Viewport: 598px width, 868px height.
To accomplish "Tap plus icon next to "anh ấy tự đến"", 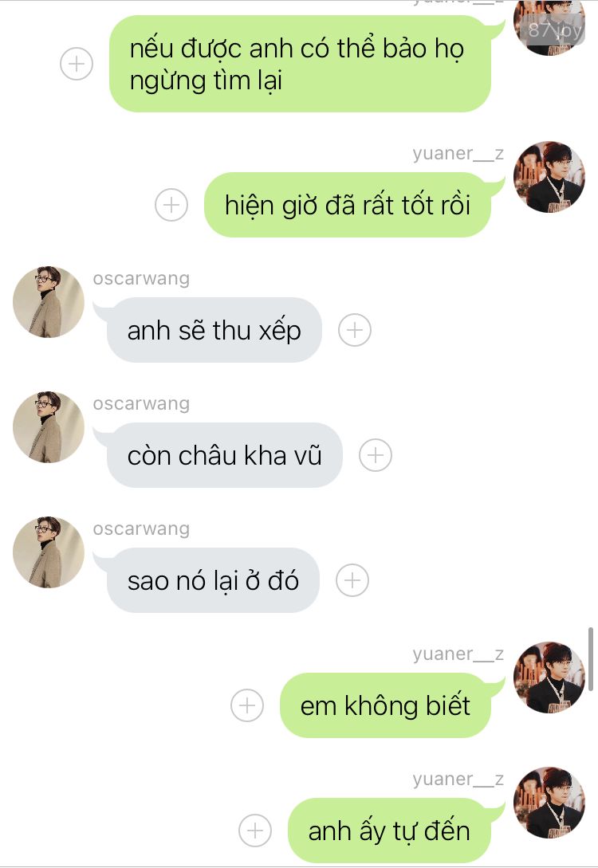I will pyautogui.click(x=254, y=831).
